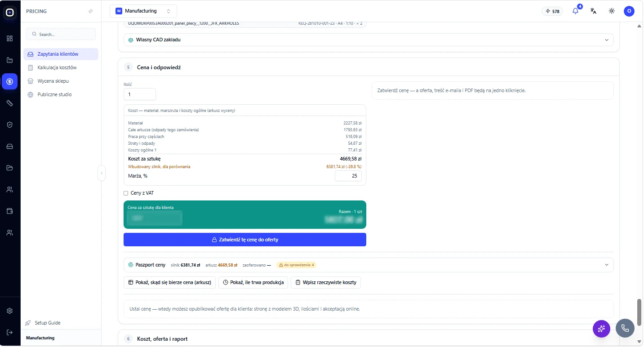Open the folder icon in left rail
This screenshot has width=644, height=347.
[10, 168]
